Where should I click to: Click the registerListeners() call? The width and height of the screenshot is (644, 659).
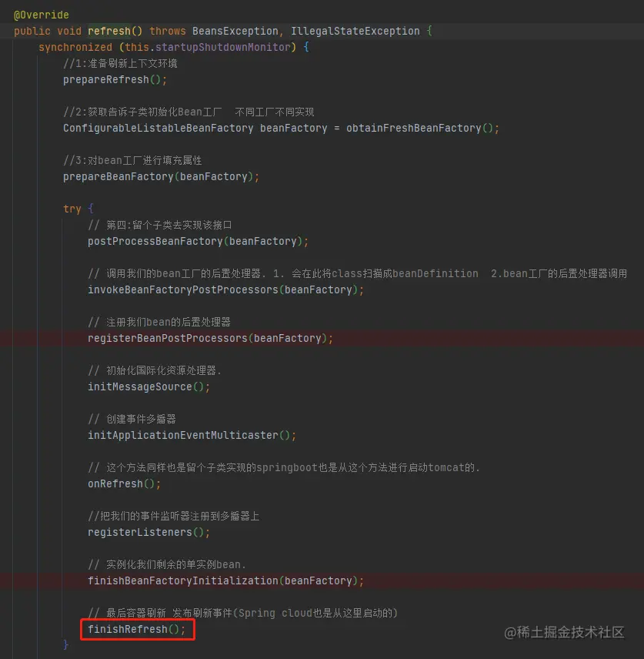coord(148,532)
